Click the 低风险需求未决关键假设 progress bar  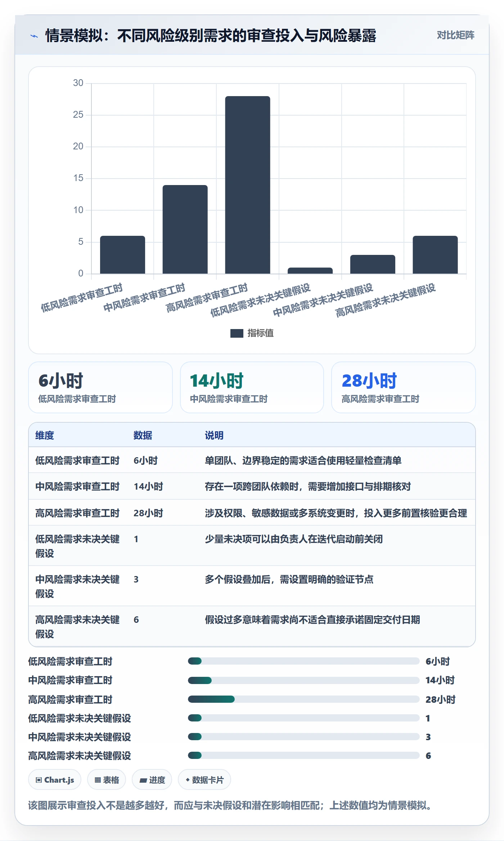[303, 718]
